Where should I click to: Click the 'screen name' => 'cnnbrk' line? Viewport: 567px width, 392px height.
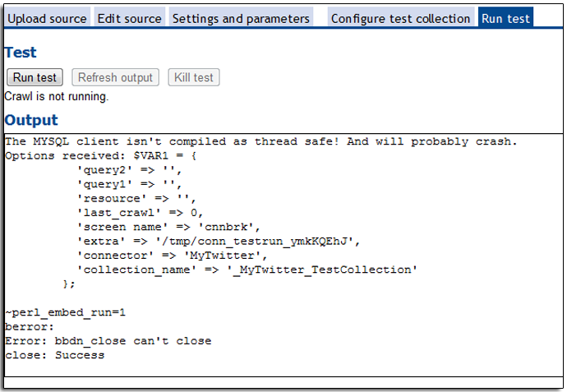pos(168,227)
